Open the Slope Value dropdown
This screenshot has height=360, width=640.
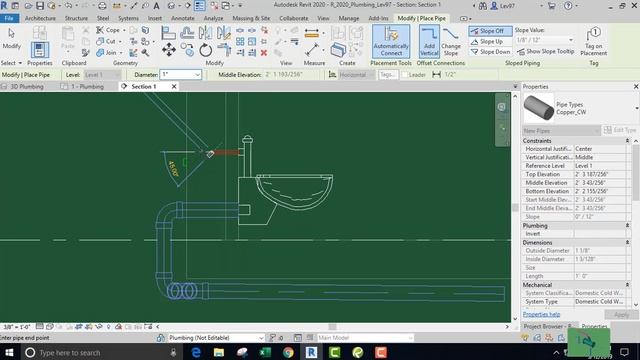[571, 40]
